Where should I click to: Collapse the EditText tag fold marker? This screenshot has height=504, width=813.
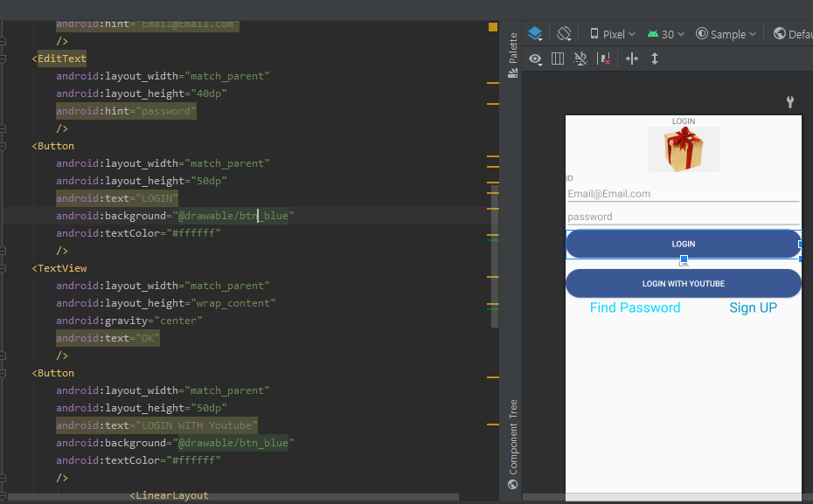point(3,59)
